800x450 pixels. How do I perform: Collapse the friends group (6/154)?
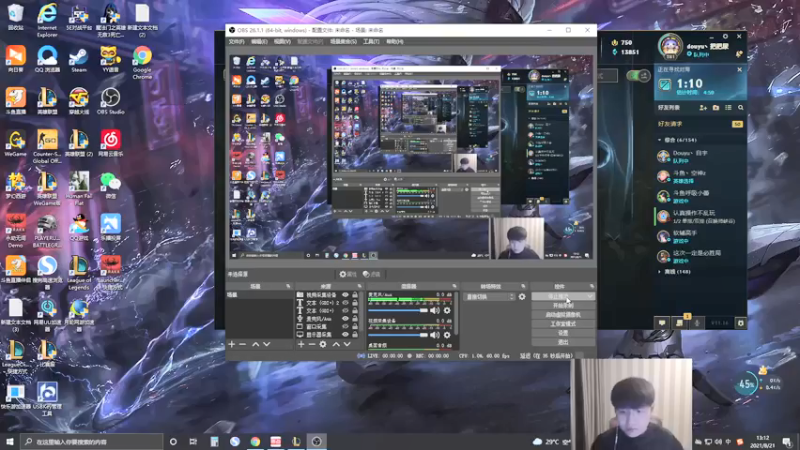pyautogui.click(x=660, y=140)
